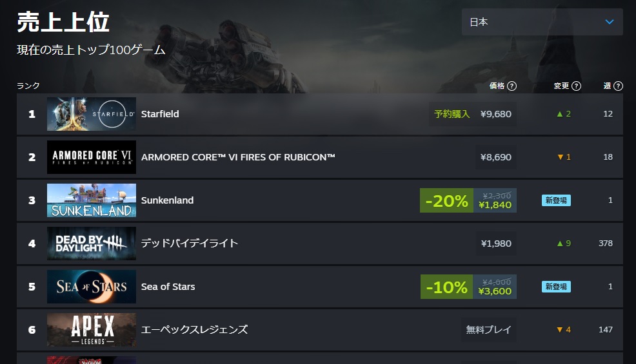Image resolution: width=636 pixels, height=364 pixels.
Task: Click Starfield's 予約購入 ¥9,680 price button
Action: tap(472, 114)
